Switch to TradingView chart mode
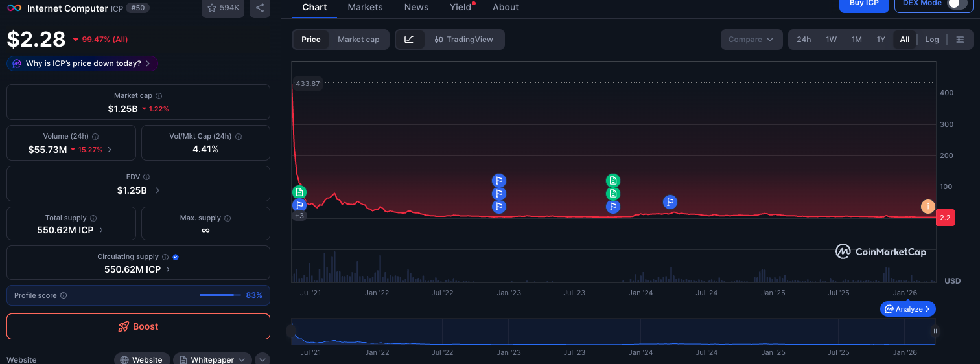 (464, 40)
